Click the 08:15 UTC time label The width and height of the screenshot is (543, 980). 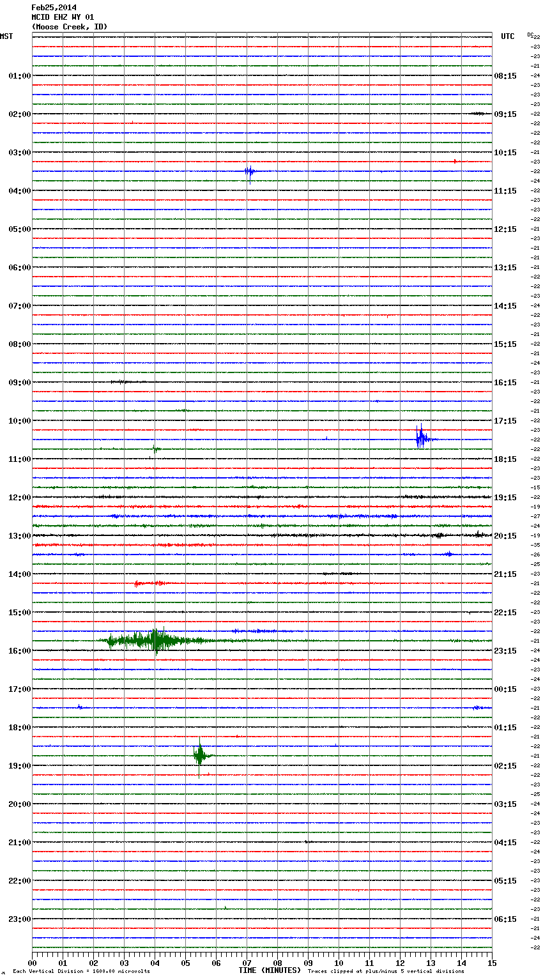click(x=505, y=76)
